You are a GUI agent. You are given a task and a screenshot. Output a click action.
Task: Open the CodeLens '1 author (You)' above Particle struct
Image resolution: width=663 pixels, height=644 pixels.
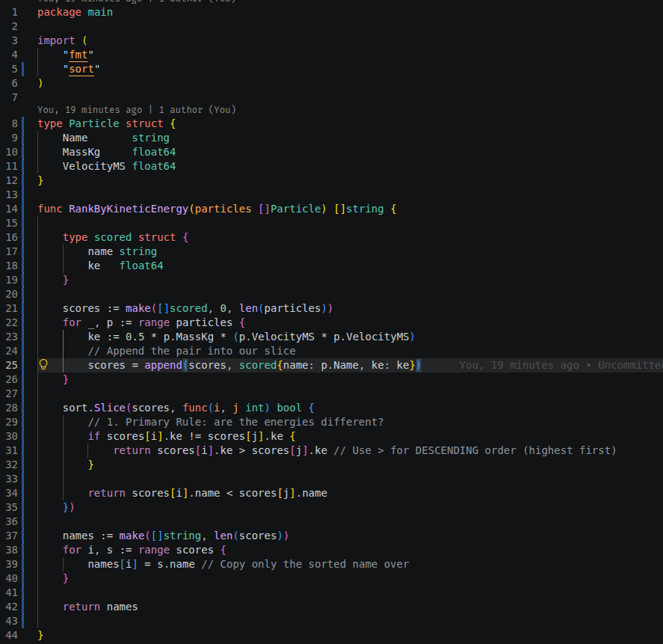[x=197, y=110]
